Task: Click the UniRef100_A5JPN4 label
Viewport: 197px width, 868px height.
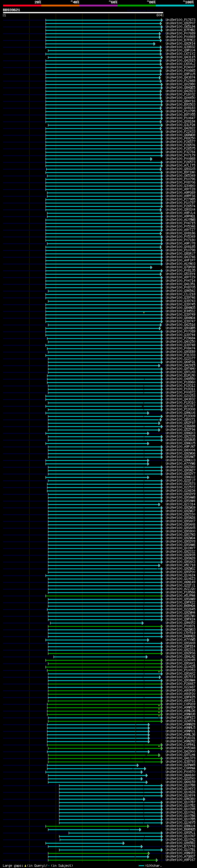Action: tap(180, 595)
